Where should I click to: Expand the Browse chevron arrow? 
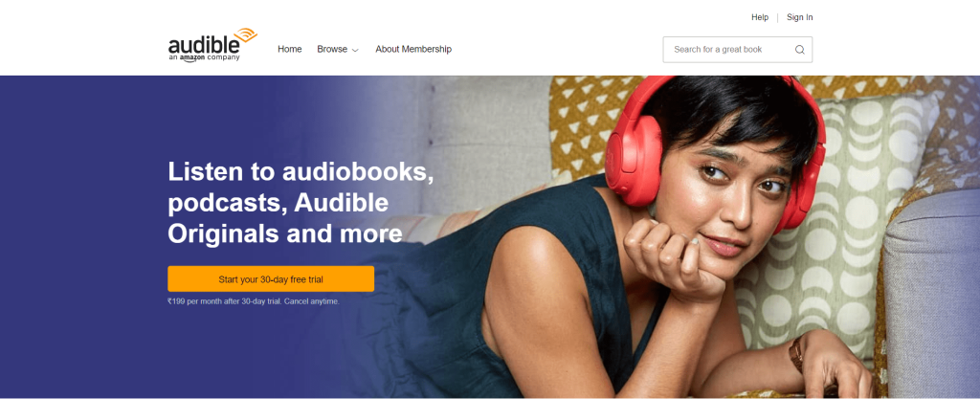click(x=355, y=50)
